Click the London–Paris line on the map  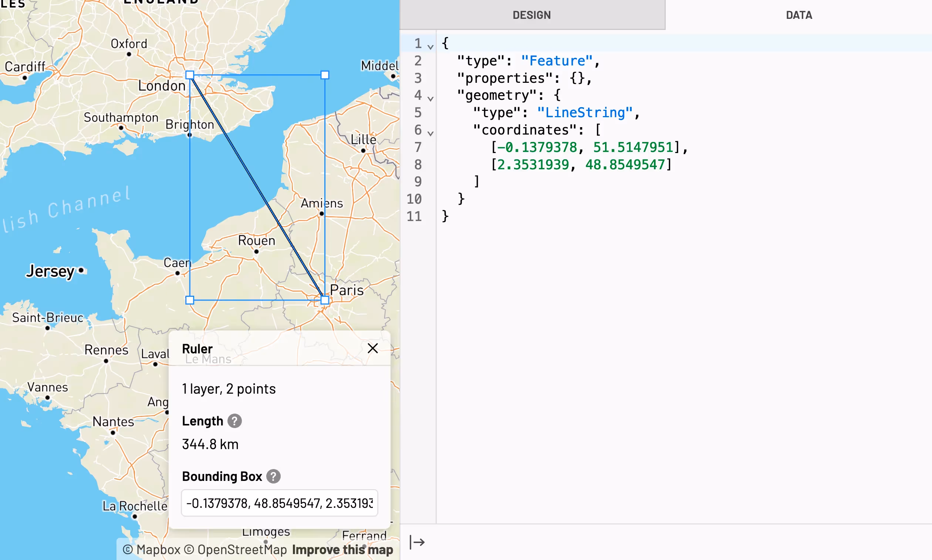(257, 187)
